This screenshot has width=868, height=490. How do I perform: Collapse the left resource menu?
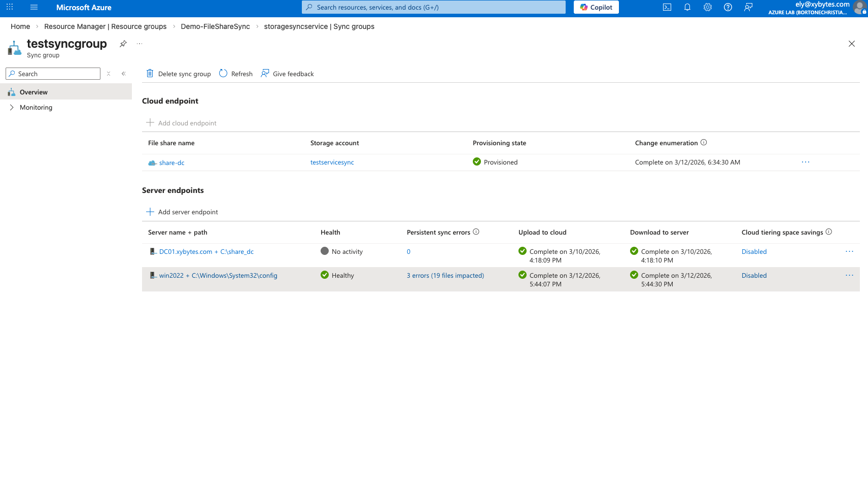[123, 73]
